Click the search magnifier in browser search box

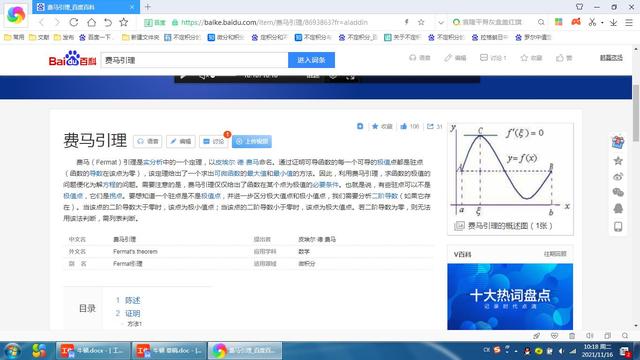pos(541,22)
